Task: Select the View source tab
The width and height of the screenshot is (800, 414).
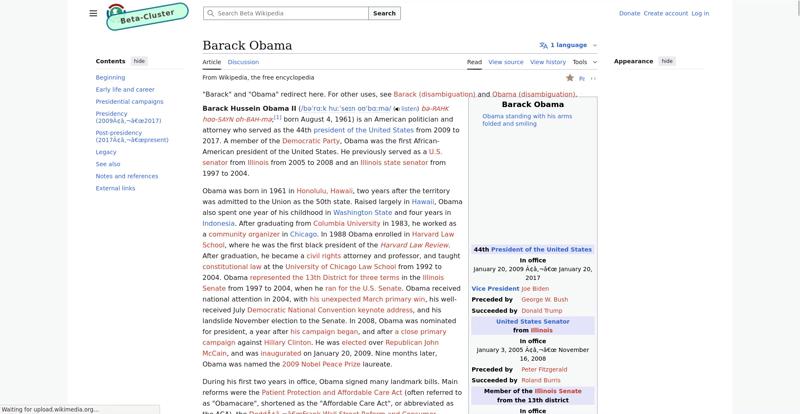Action: [505, 62]
